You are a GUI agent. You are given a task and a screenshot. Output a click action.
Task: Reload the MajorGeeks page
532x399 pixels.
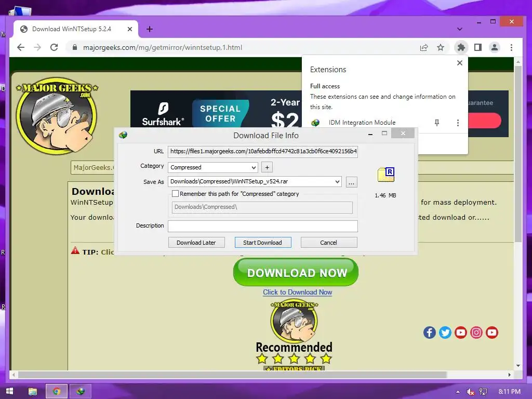(54, 47)
